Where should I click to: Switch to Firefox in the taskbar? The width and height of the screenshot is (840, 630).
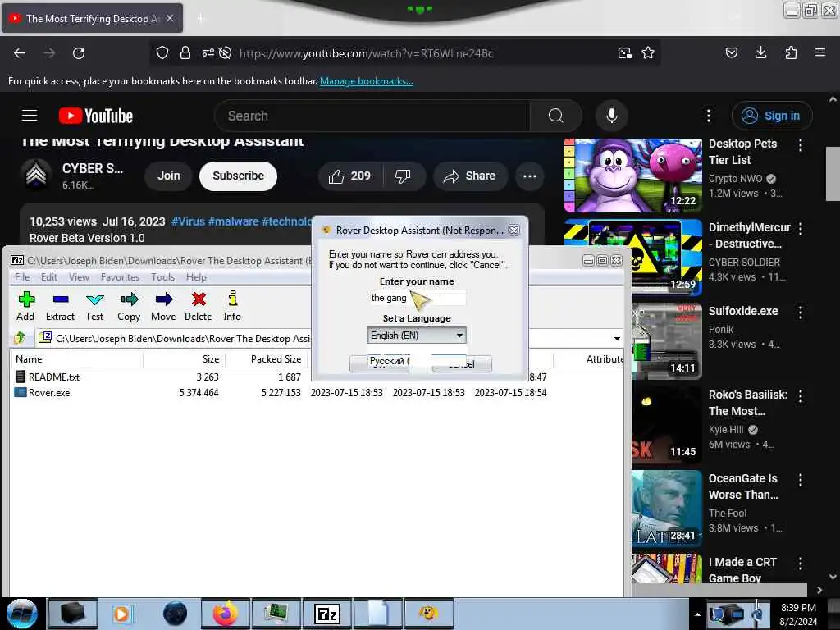(226, 614)
